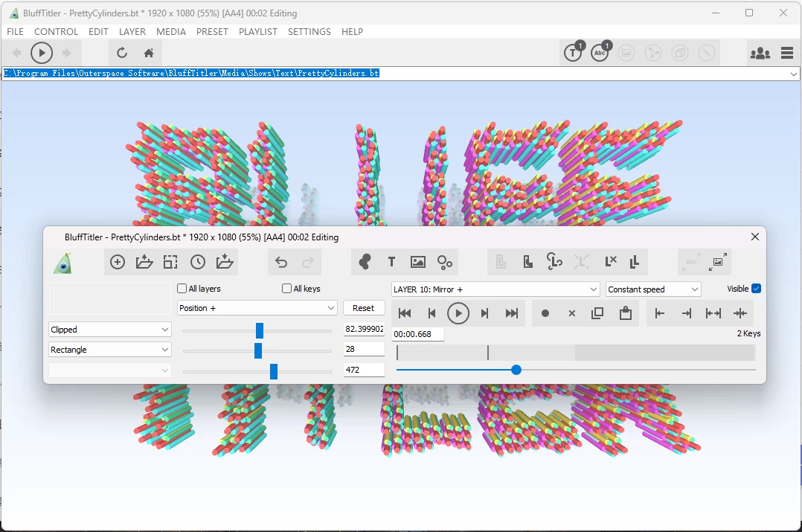Disable the Visible toggle for the Mirror layer

(x=757, y=289)
